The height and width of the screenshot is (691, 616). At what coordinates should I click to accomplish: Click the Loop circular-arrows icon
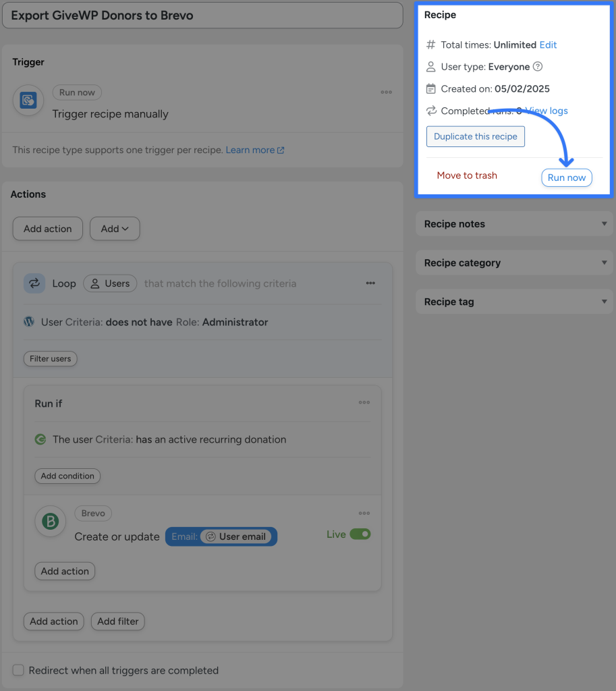click(x=34, y=283)
